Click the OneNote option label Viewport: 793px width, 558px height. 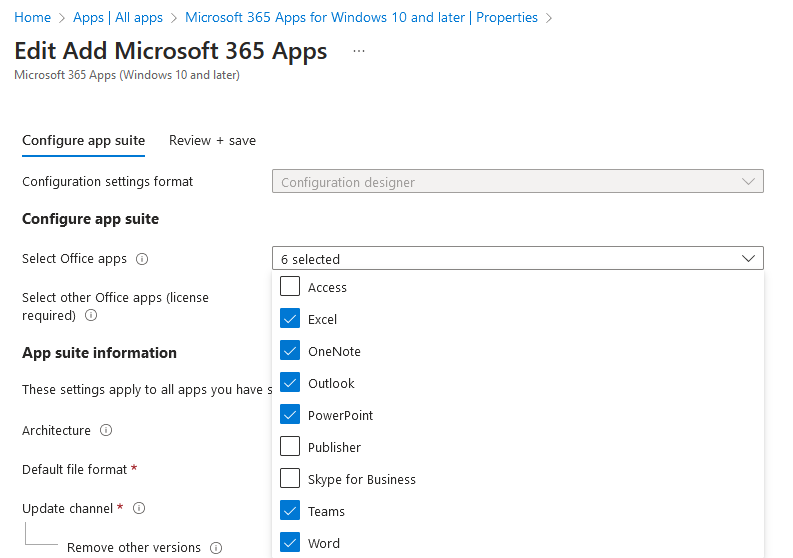[x=334, y=352]
